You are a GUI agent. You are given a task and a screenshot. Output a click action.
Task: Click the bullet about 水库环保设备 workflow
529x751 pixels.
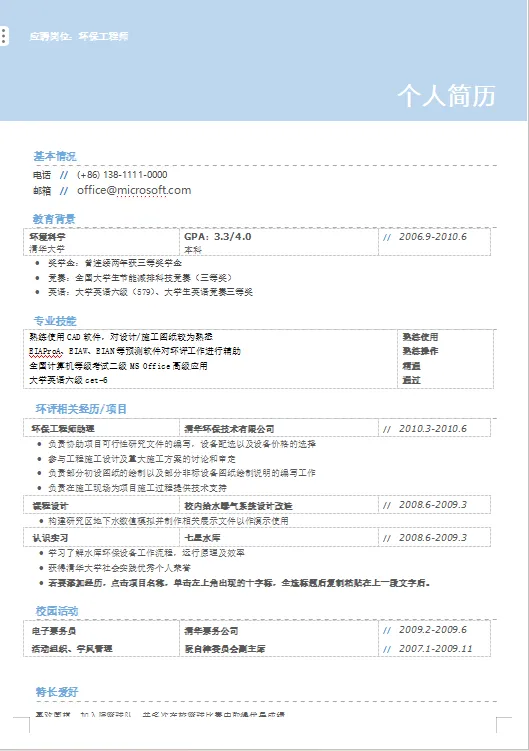tap(146, 553)
